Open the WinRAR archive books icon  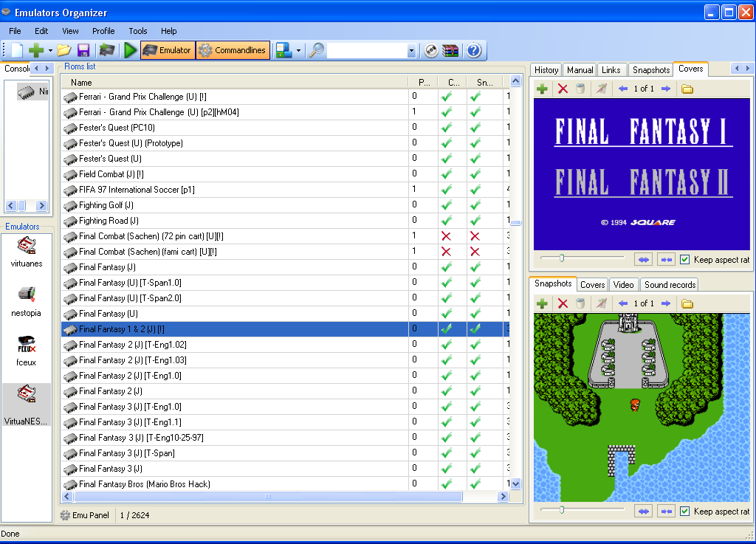(x=450, y=51)
